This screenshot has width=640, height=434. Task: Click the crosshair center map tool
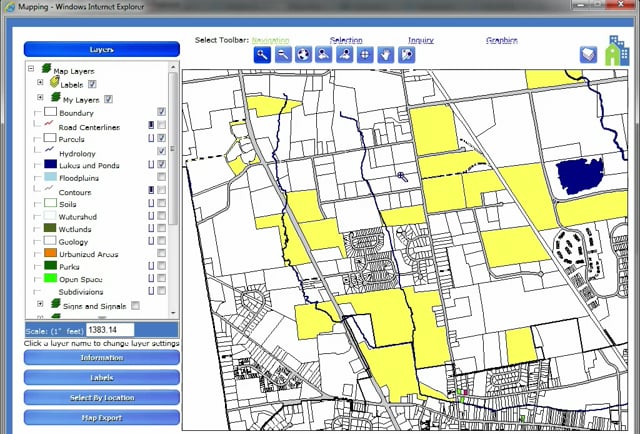coord(365,55)
